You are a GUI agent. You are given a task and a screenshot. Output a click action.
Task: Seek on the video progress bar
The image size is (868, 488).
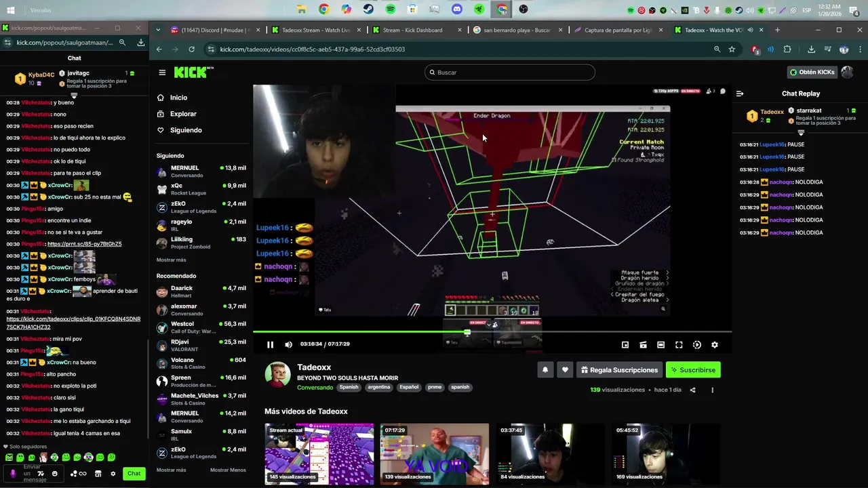pos(492,332)
